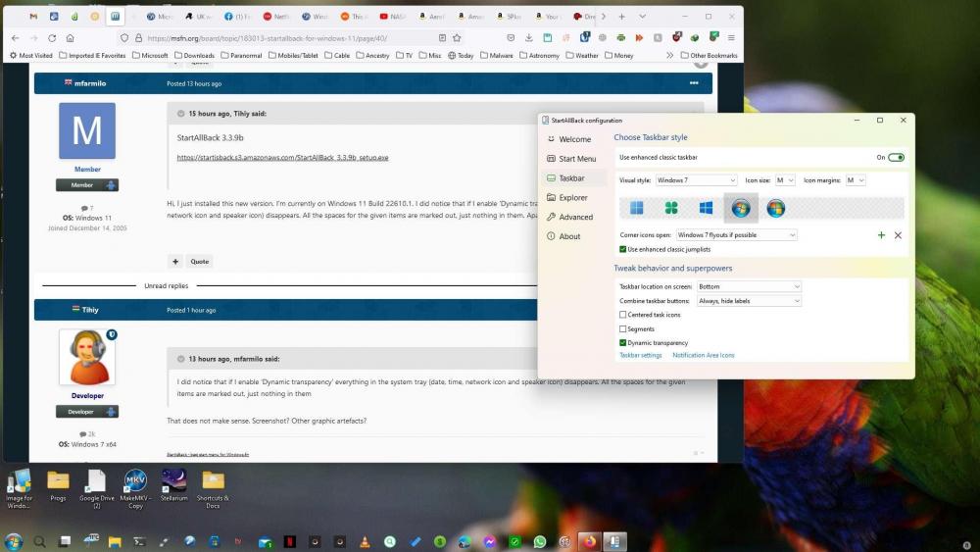Switch to the Start Menu section
980x552 pixels.
click(x=576, y=159)
